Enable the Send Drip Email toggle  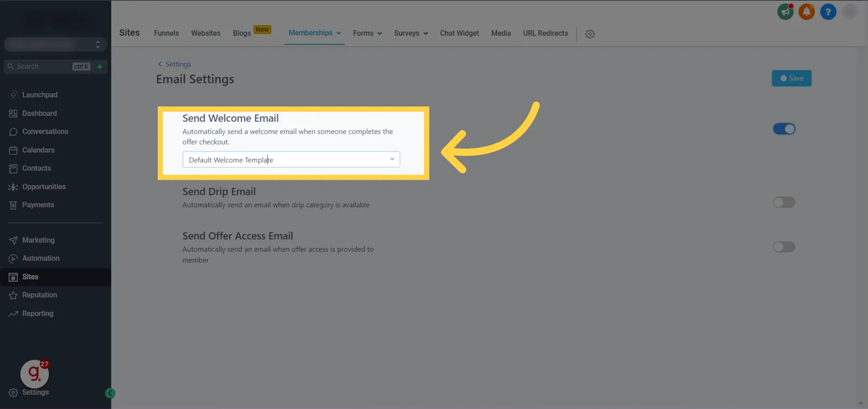[x=784, y=202]
